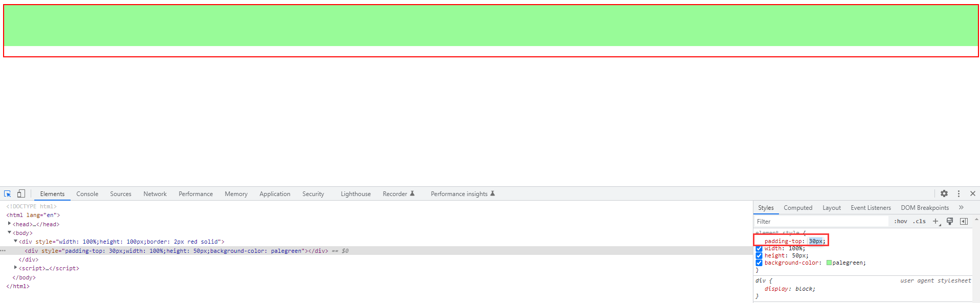Viewport: 980px width, 303px height.
Task: Click the green box in the page preview
Action: click(x=491, y=26)
